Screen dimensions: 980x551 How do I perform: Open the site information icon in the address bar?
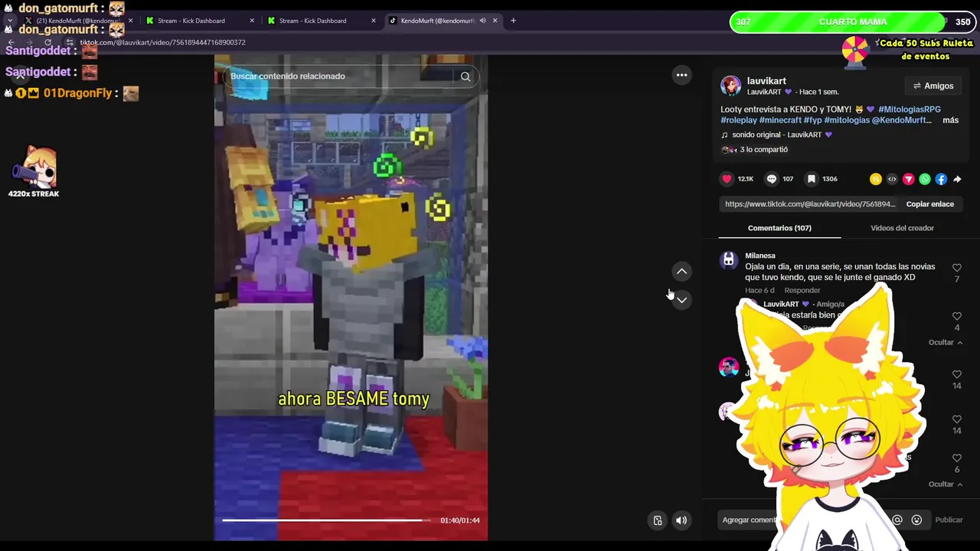tap(70, 43)
